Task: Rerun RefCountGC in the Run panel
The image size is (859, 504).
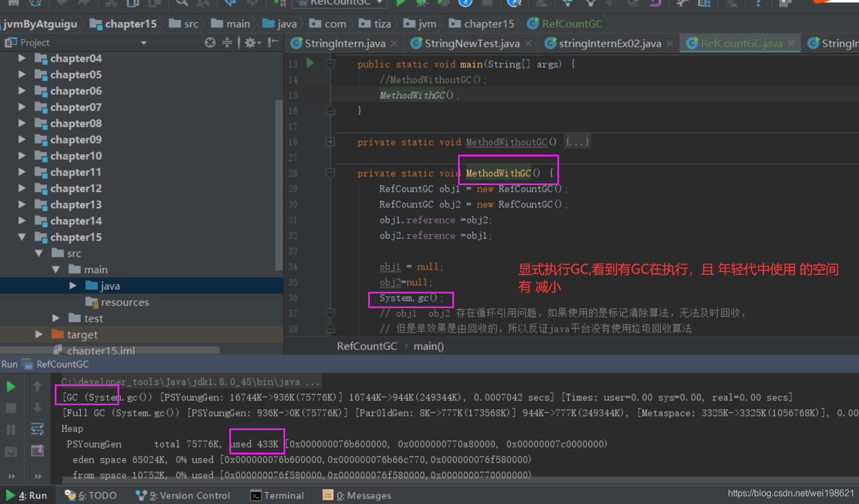Action: [11, 387]
